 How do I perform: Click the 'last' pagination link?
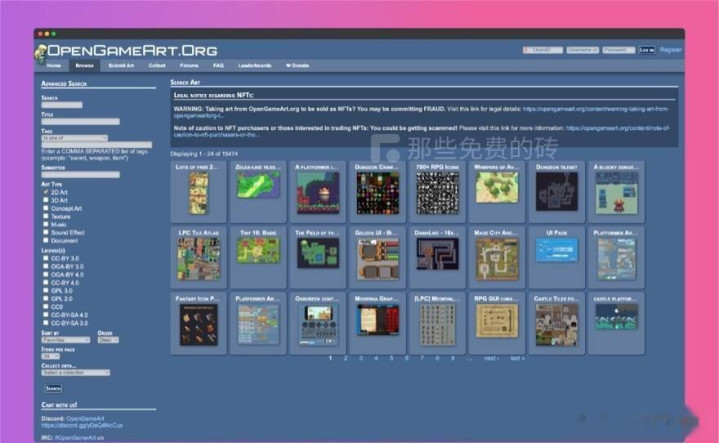click(x=517, y=358)
